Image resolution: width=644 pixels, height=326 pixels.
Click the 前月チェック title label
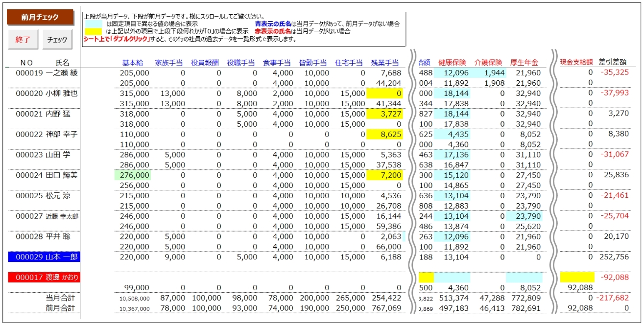tap(40, 17)
